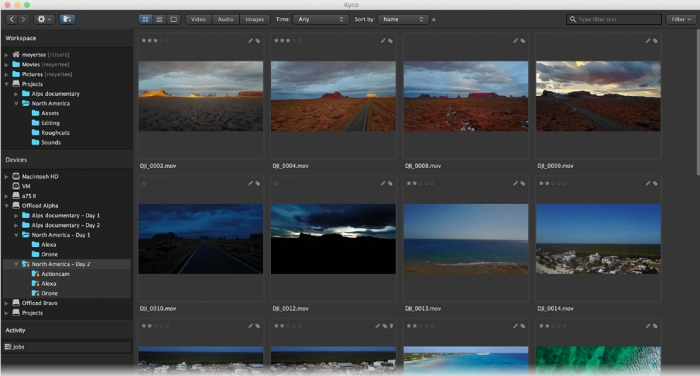Click pencil icon on DJI_0013.mov card
700x376 pixels.
coord(516,184)
